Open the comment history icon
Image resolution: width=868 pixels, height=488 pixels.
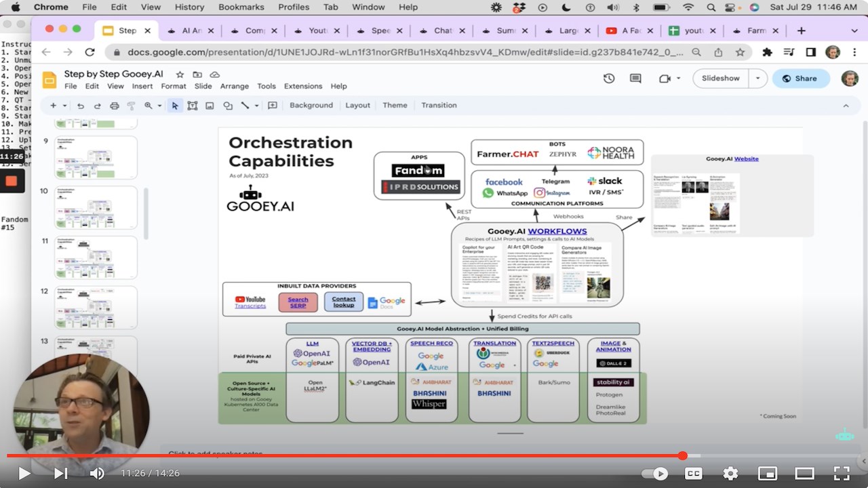pyautogui.click(x=635, y=79)
